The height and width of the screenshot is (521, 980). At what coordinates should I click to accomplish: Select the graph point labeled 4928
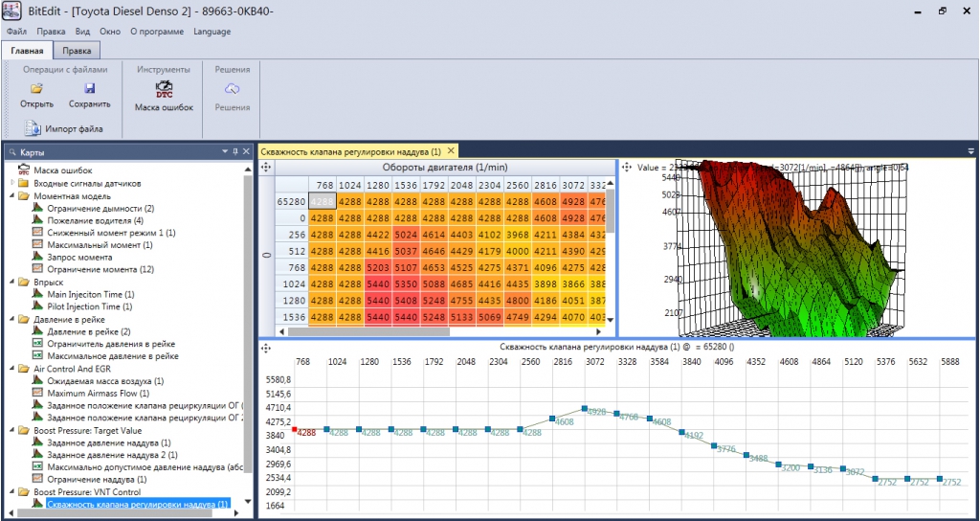click(584, 408)
